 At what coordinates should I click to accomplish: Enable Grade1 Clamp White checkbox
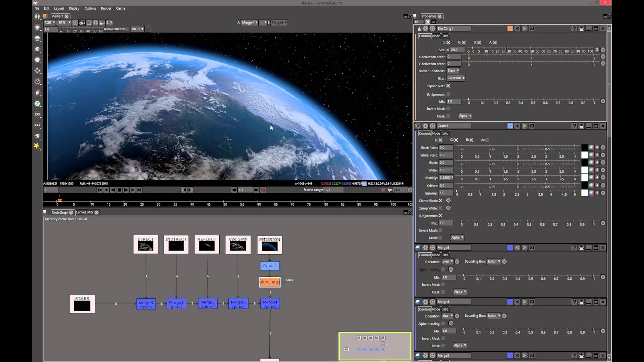(x=440, y=208)
